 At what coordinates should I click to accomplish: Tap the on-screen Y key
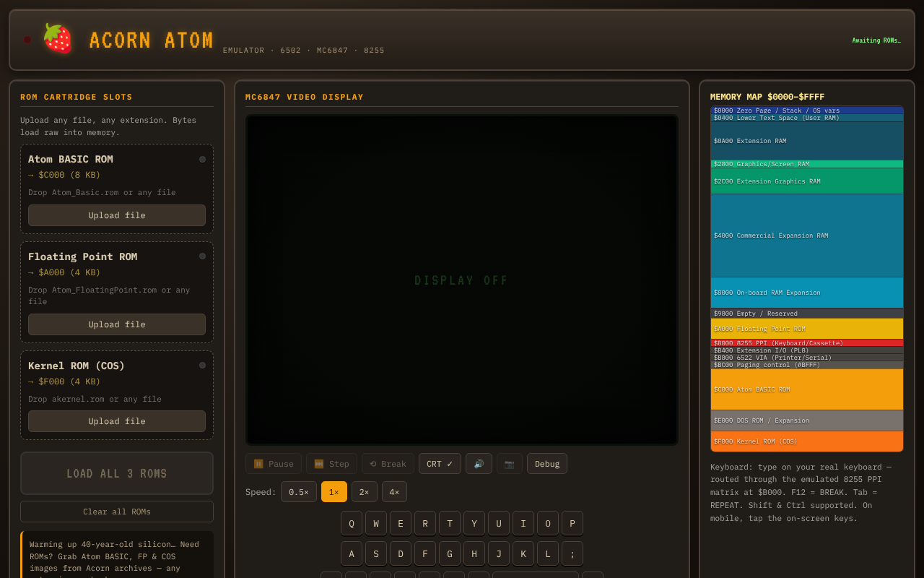(474, 523)
